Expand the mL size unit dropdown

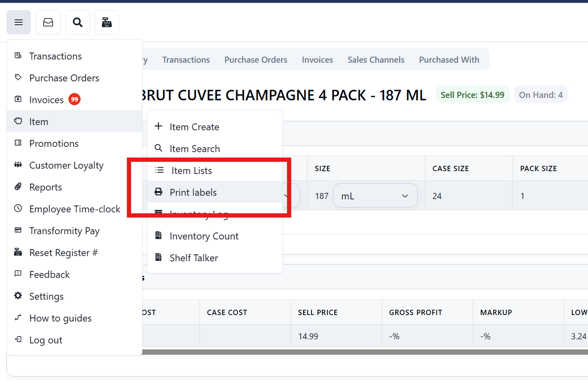pos(375,196)
